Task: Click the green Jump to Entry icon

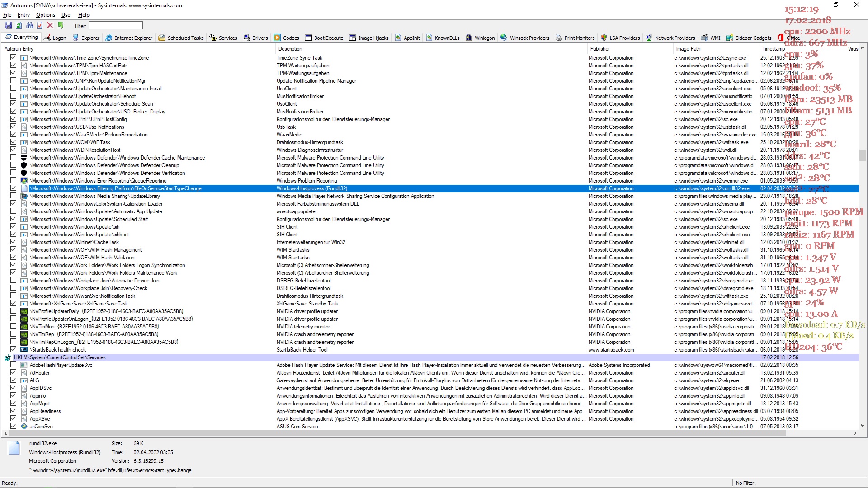Action: click(x=61, y=26)
